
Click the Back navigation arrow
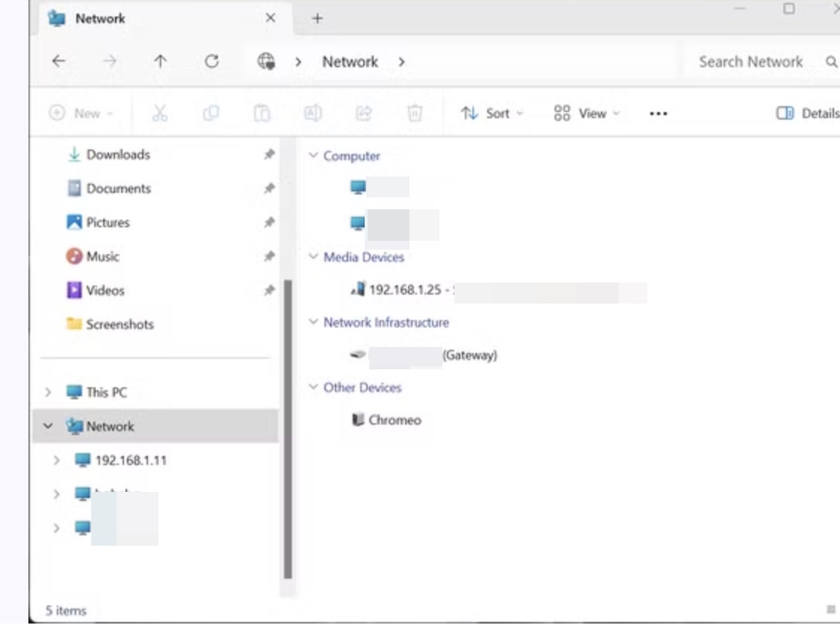coord(58,61)
